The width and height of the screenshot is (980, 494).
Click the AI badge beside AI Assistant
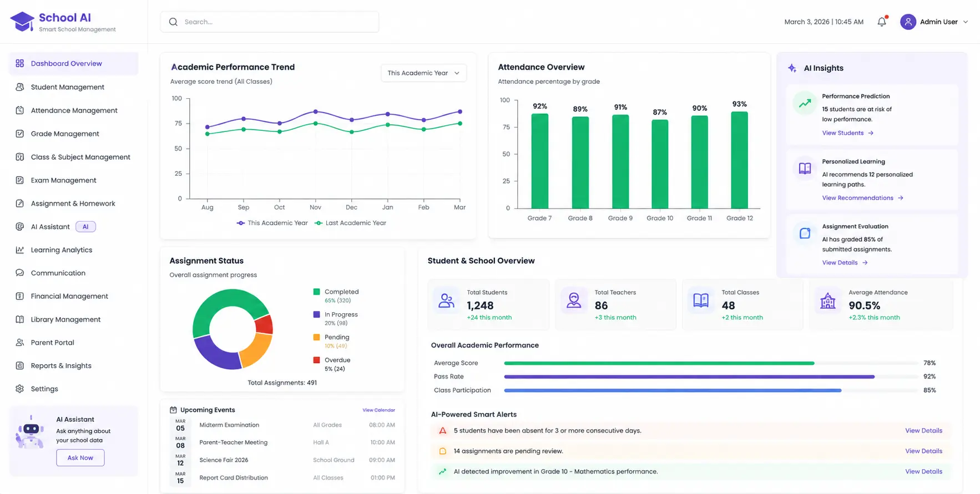(85, 227)
